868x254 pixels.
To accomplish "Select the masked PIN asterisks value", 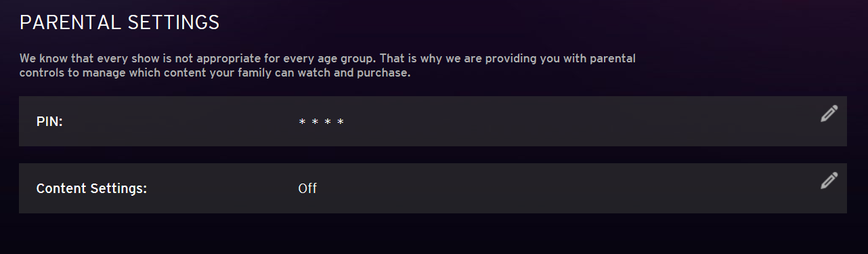I will click(322, 122).
